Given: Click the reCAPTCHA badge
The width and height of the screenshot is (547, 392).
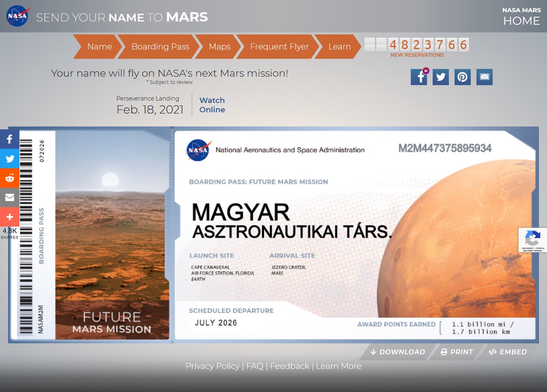Looking at the screenshot, I should coord(533,240).
